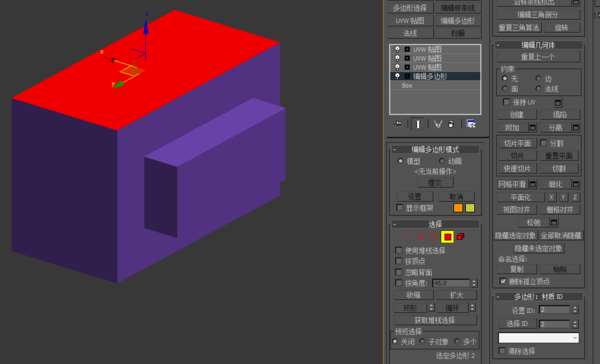Select the 动画 (Animate) radio button
Screen dimensions: 600x364
442,161
